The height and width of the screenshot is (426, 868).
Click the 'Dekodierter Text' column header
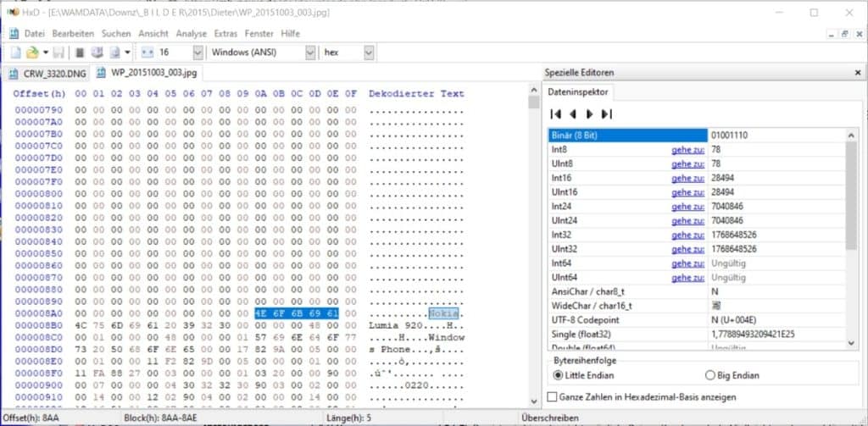[x=416, y=94]
